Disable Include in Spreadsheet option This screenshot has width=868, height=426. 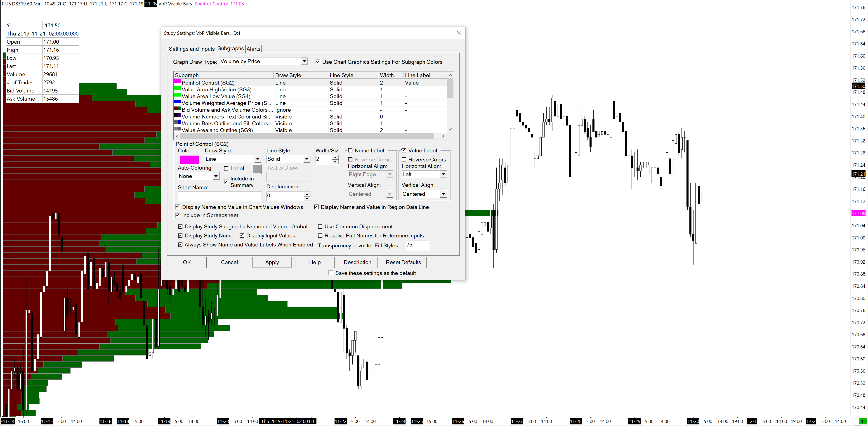[178, 215]
